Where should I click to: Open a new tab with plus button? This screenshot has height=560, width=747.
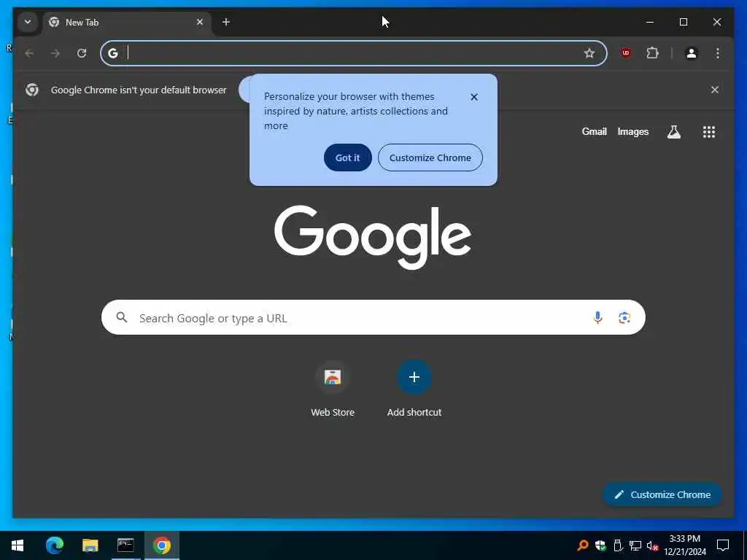pyautogui.click(x=226, y=22)
